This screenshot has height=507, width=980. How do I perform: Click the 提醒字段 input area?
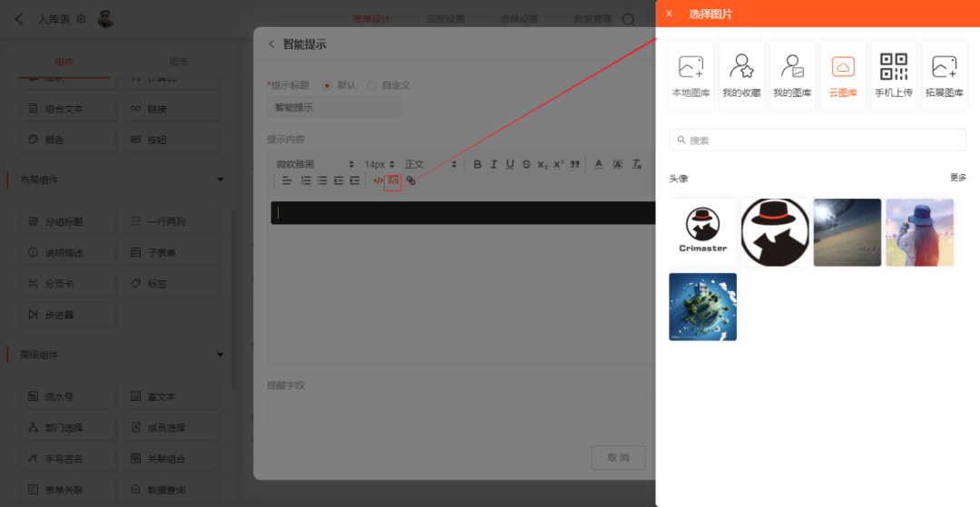(461, 414)
